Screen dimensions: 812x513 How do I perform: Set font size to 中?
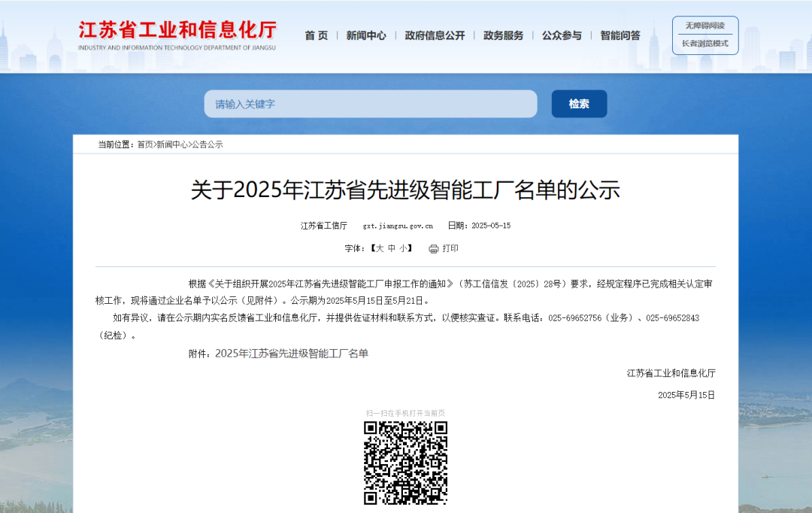[391, 248]
